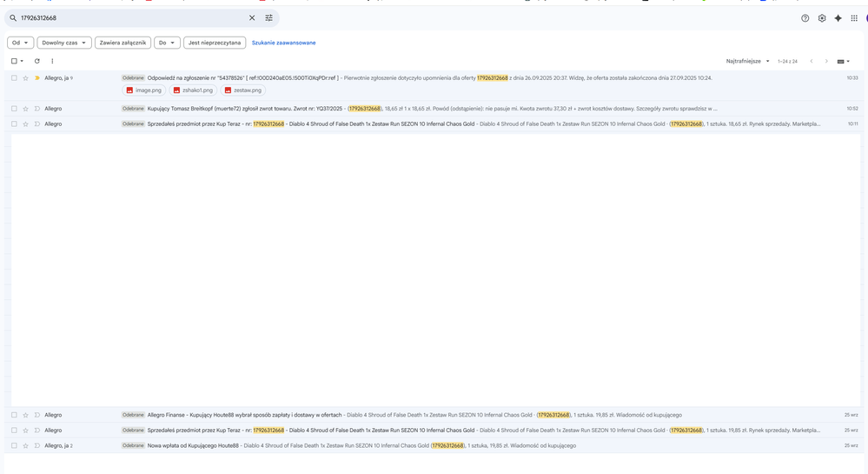Open the 'Najtrafniejsze' sort dropdown
The width and height of the screenshot is (868, 474).
(x=747, y=62)
